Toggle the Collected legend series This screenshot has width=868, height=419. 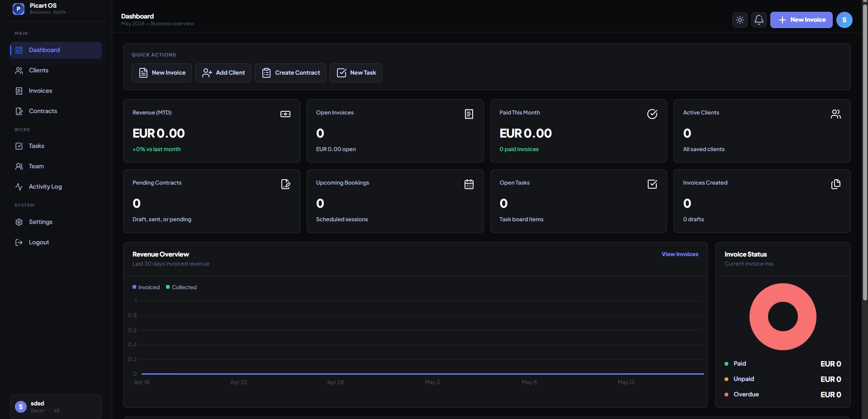181,287
